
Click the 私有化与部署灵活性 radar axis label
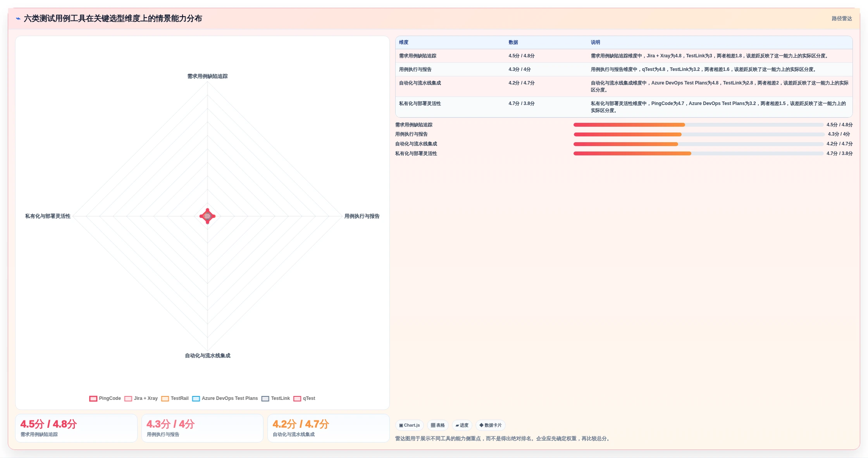[48, 216]
